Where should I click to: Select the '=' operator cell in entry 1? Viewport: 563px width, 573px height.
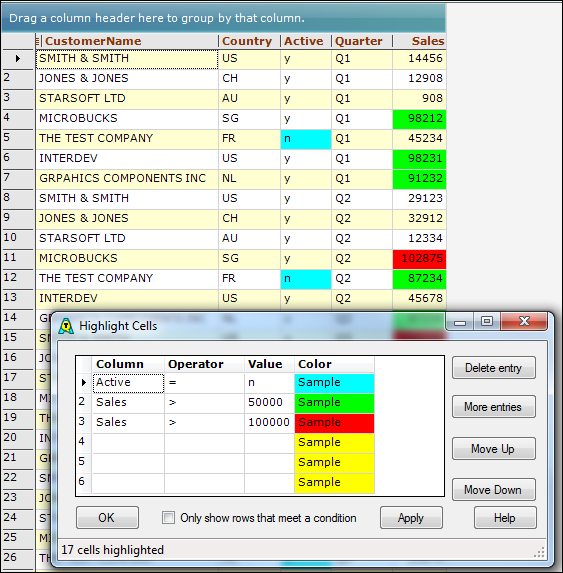point(205,383)
